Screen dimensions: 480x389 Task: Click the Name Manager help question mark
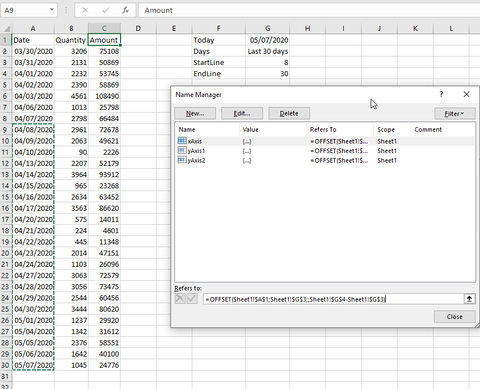[441, 94]
